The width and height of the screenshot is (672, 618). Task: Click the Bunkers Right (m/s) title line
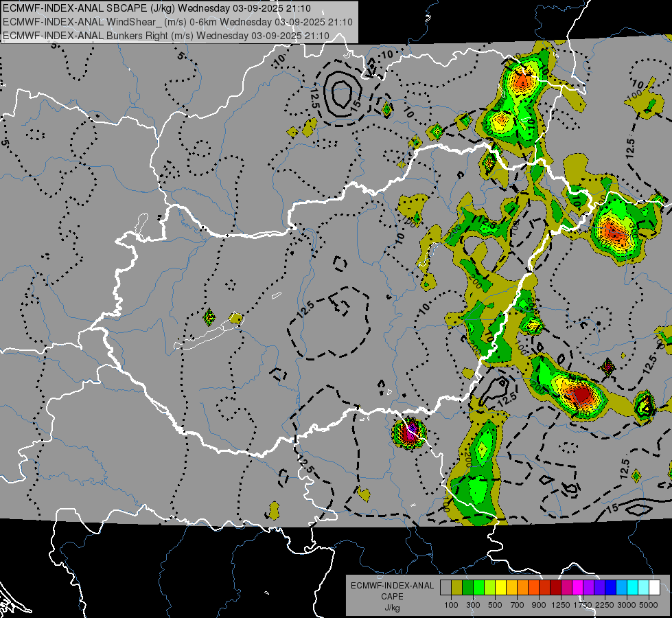point(166,36)
